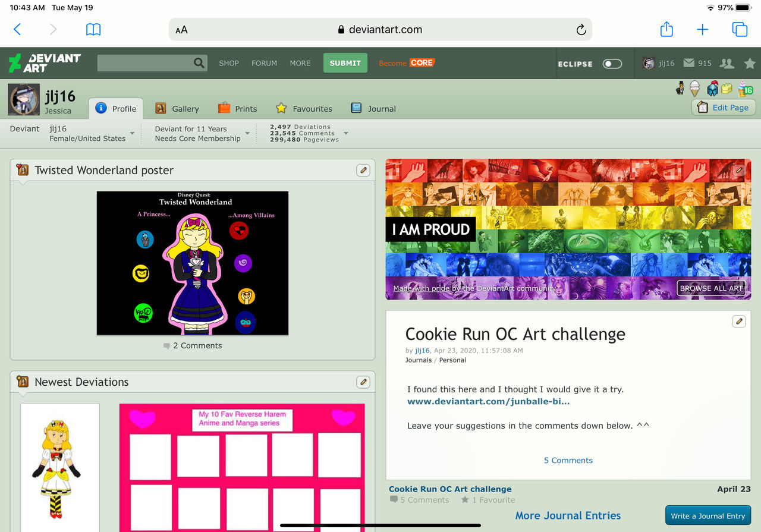Image resolution: width=761 pixels, height=532 pixels.
Task: Click the BROWSE ALL ART button
Action: click(712, 288)
